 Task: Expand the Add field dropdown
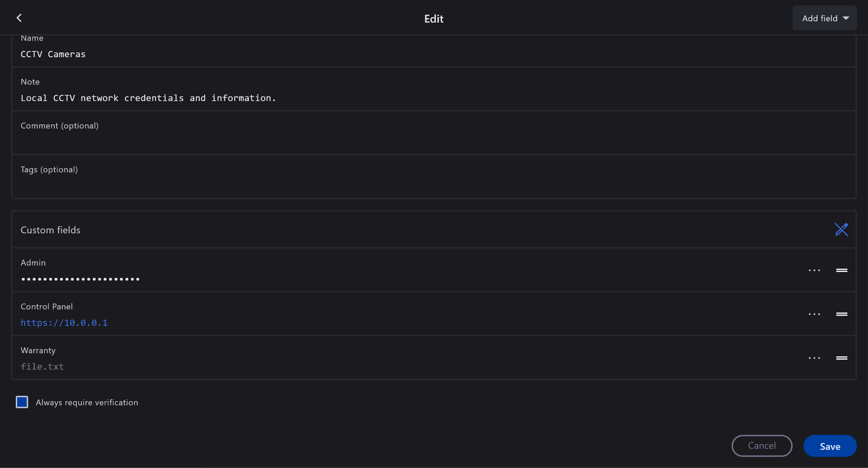(824, 18)
